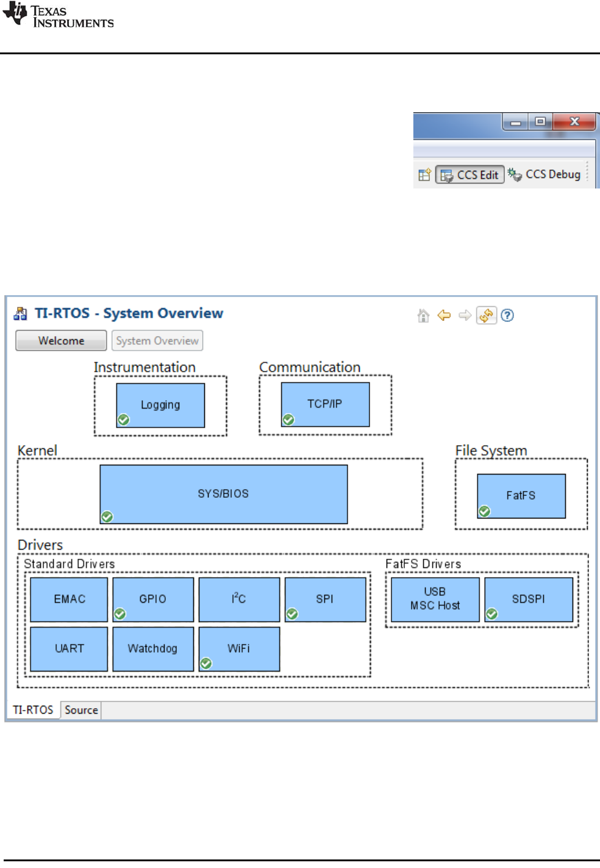Click the green checkmark on TCP/IP
The image size is (600, 868).
(x=288, y=420)
